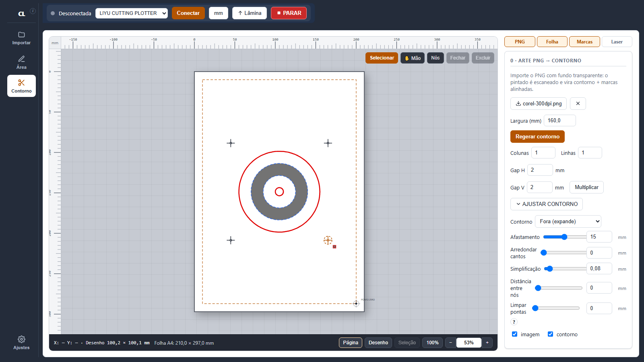Adjust the Simplificação slider
Image resolution: width=644 pixels, height=362 pixels.
566,269
